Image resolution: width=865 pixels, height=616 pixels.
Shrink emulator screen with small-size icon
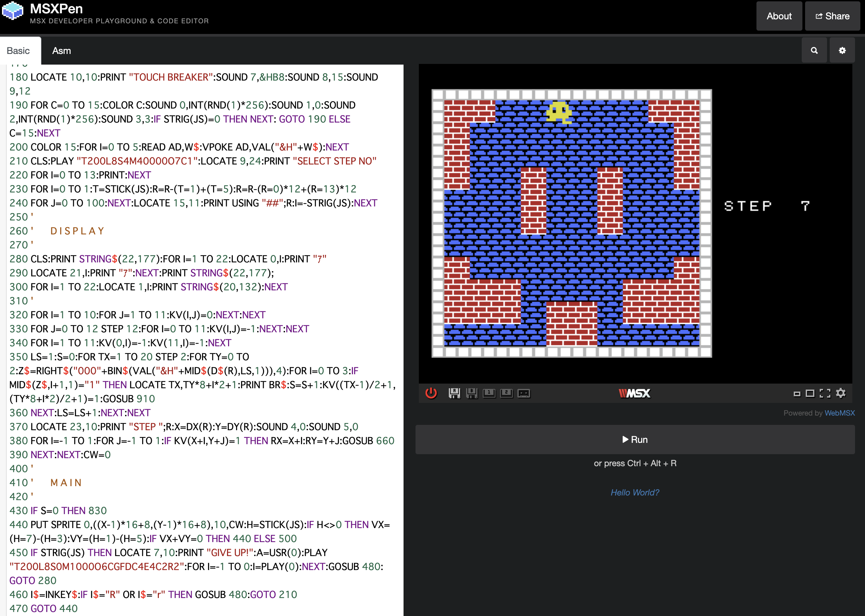(797, 394)
